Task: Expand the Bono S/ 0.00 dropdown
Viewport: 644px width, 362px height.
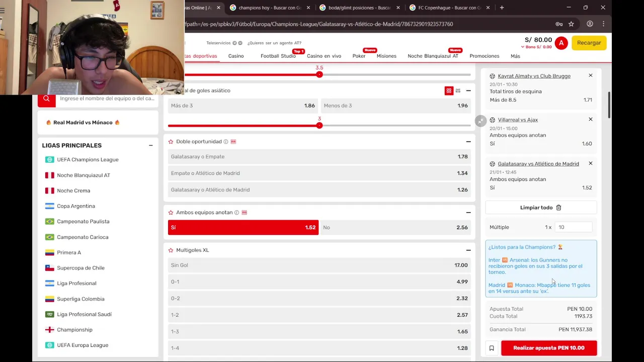Action: [536, 47]
